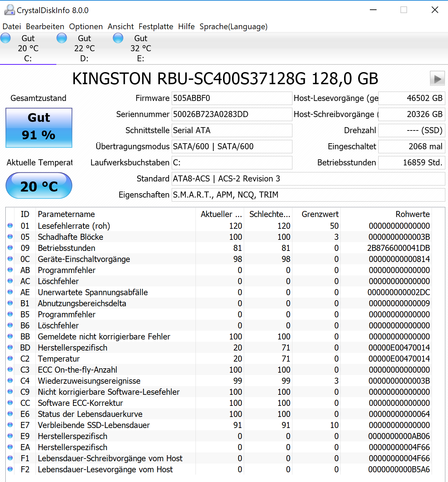Open the Hilfe menu

(186, 26)
